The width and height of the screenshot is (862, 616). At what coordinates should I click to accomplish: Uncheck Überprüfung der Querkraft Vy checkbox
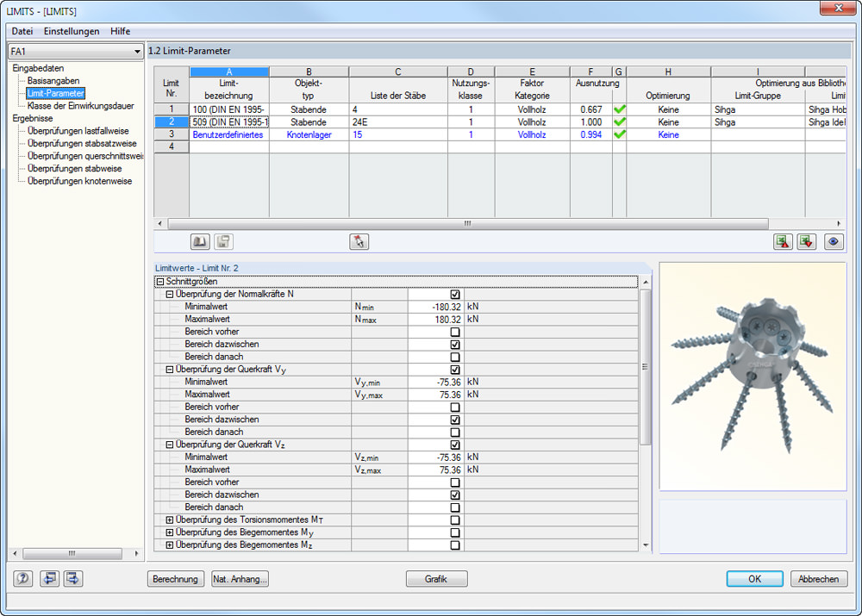(x=455, y=370)
